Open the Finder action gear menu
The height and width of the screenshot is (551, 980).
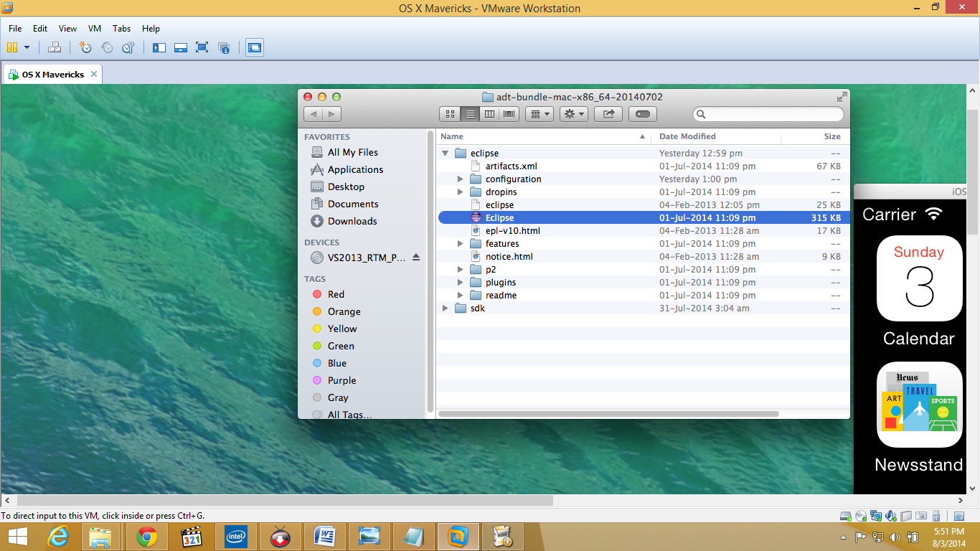[574, 114]
